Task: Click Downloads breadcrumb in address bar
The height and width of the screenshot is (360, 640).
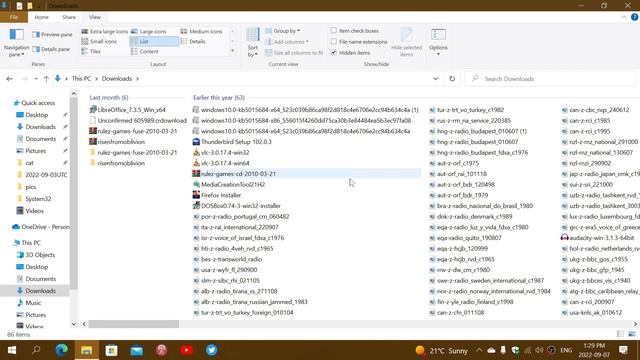Action: [117, 78]
